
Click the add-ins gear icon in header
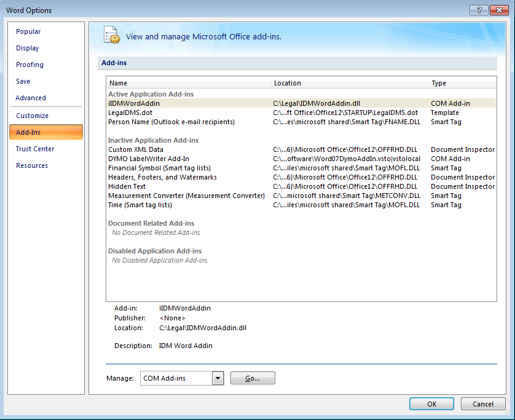tap(111, 35)
